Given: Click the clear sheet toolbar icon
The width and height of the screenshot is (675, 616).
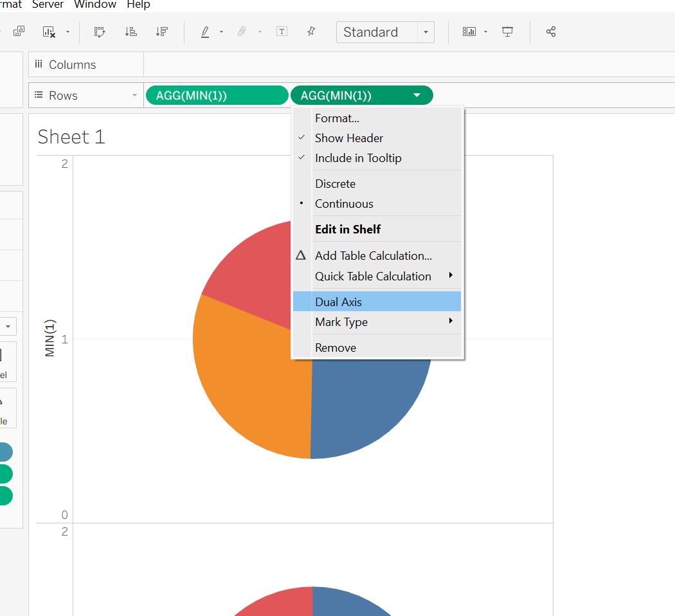Looking at the screenshot, I should pyautogui.click(x=49, y=32).
